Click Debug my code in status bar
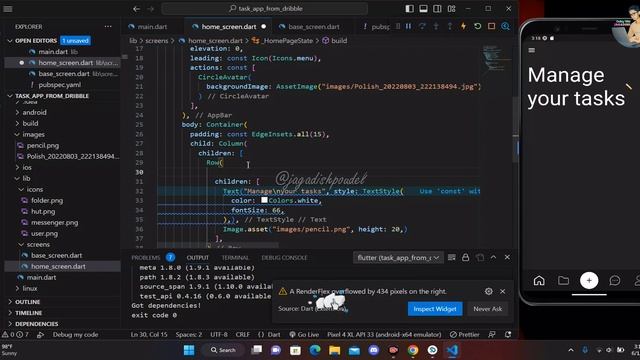The image size is (640, 360). pyautogui.click(x=76, y=335)
